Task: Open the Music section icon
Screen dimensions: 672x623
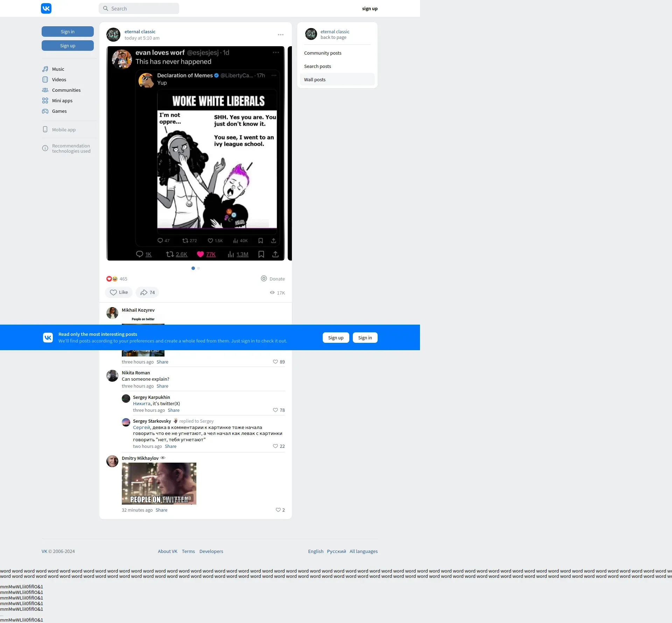Action: click(45, 69)
